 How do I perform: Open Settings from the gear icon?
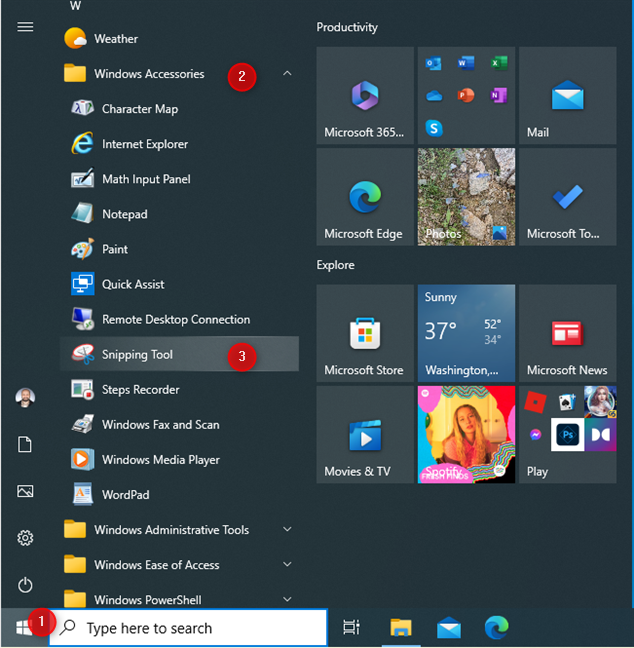(x=26, y=538)
